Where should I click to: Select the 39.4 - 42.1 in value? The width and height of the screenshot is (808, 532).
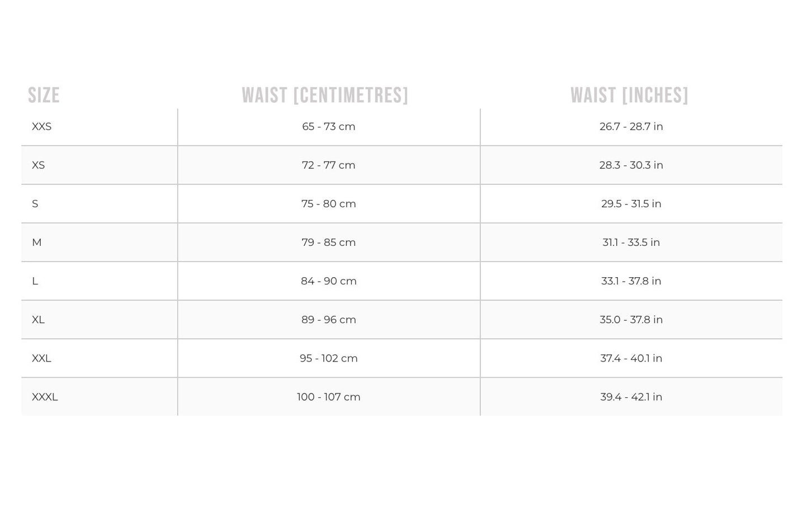631,397
